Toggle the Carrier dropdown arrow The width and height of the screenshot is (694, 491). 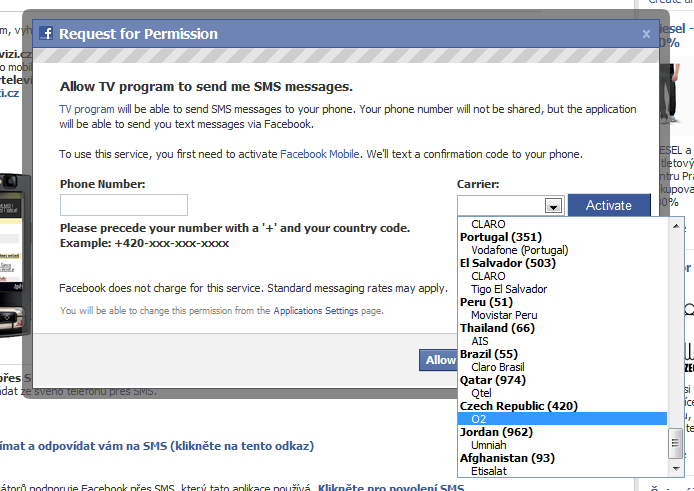click(553, 205)
